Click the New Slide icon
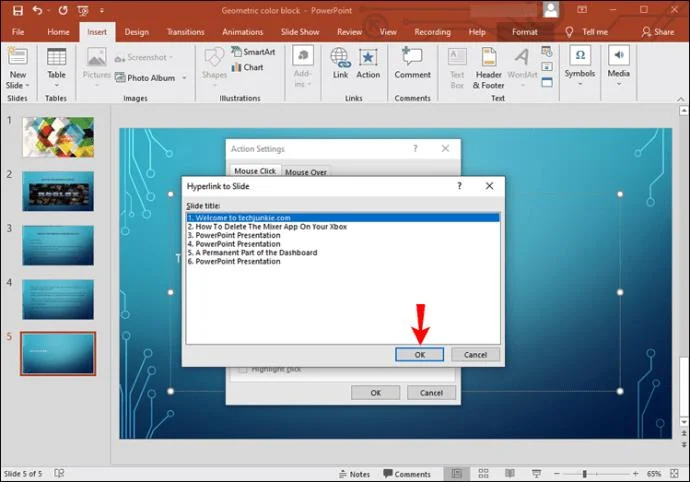 click(x=18, y=57)
